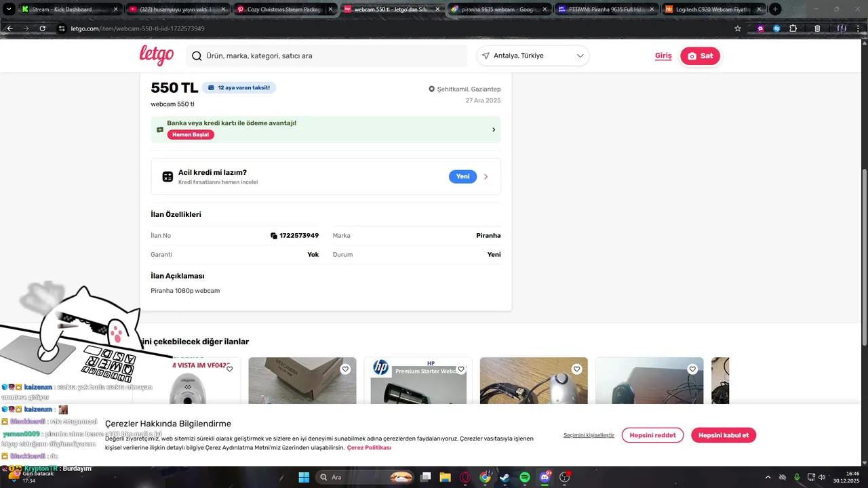
Task: Click the Giriş login link
Action: [663, 56]
